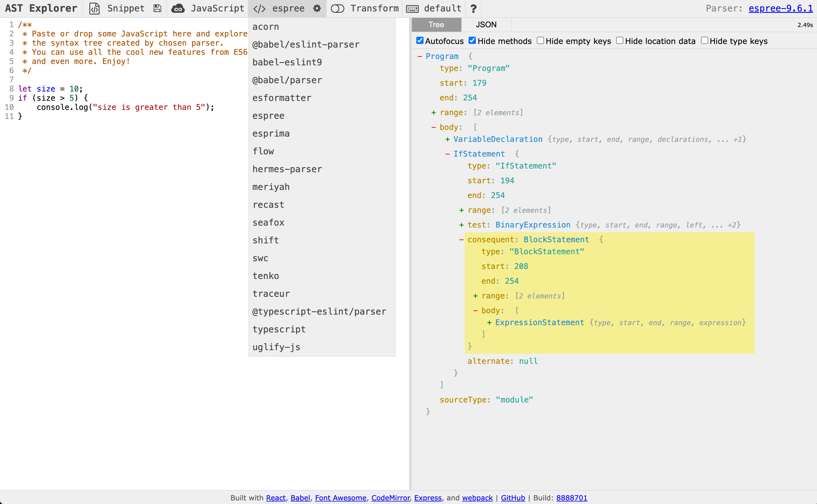The height and width of the screenshot is (504, 817).
Task: Enable Hide location data checkbox
Action: [620, 41]
